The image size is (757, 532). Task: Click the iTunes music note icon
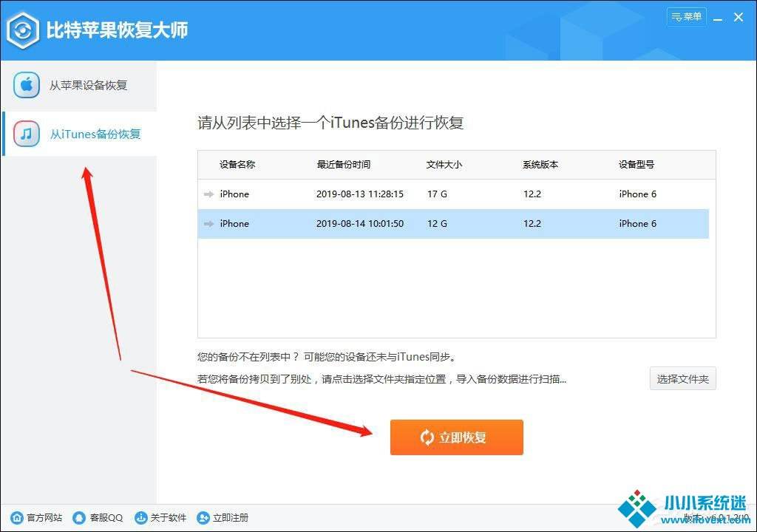pyautogui.click(x=27, y=134)
